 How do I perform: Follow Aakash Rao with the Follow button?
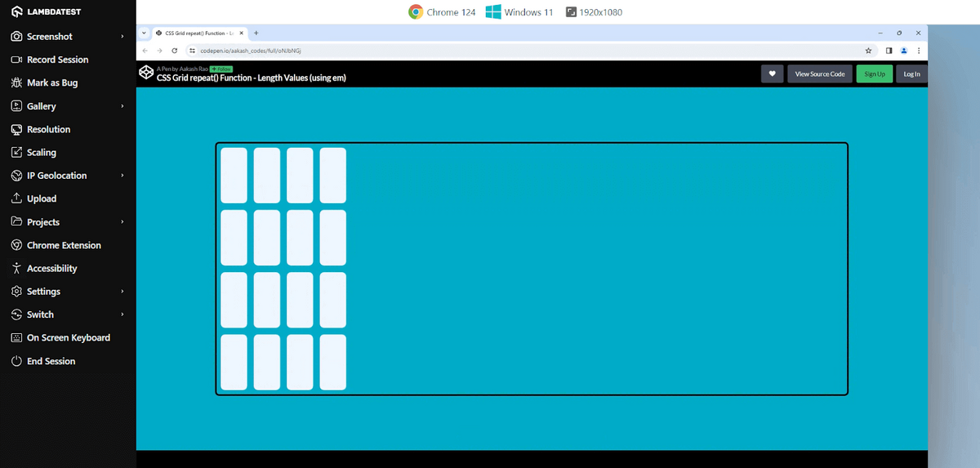[x=220, y=69]
